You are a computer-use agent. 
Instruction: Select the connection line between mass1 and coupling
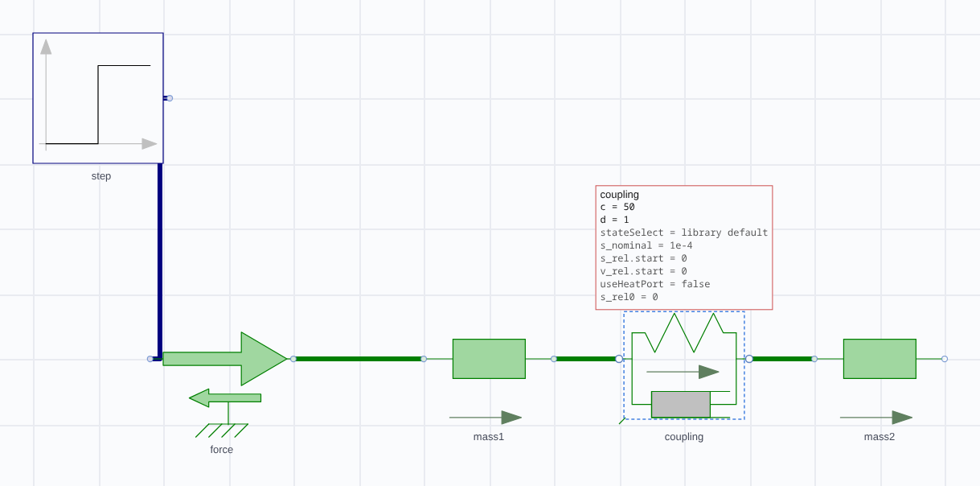[x=586, y=359]
